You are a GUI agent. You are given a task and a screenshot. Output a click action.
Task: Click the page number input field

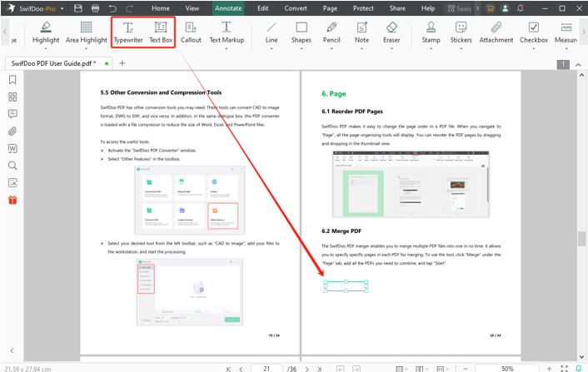(x=267, y=368)
